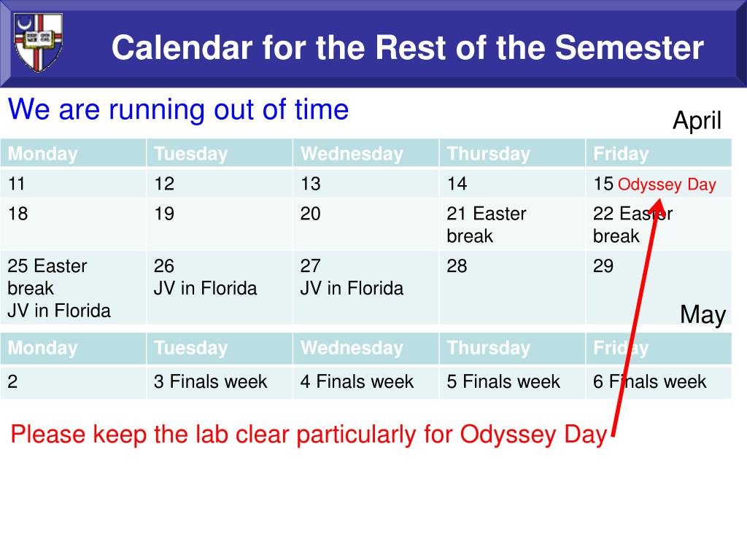The image size is (747, 560).
Task: Select the slide title 'Calendar for the Rest of the Semester'
Action: [x=407, y=47]
